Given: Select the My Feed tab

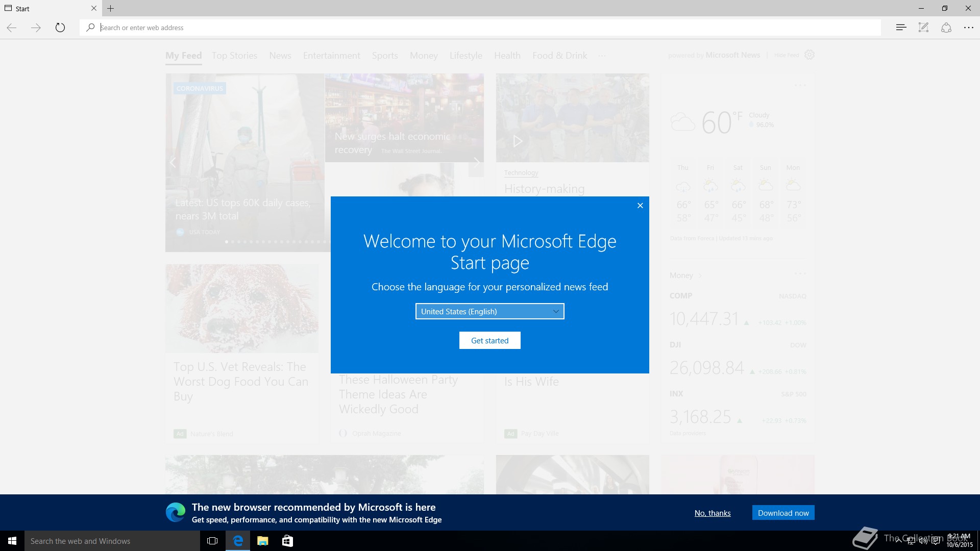Looking at the screenshot, I should 184,56.
